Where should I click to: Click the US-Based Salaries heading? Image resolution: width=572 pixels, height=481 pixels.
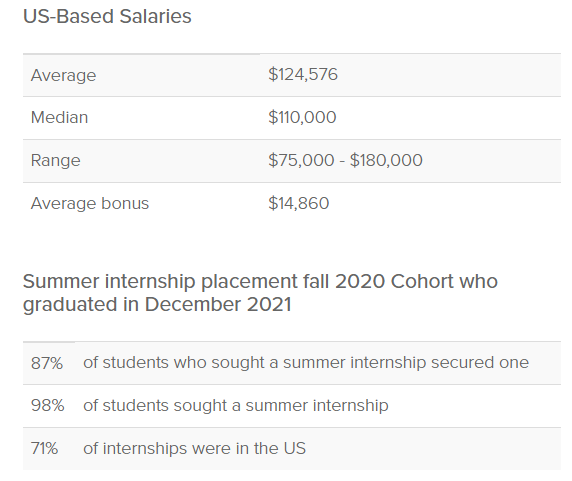point(107,17)
